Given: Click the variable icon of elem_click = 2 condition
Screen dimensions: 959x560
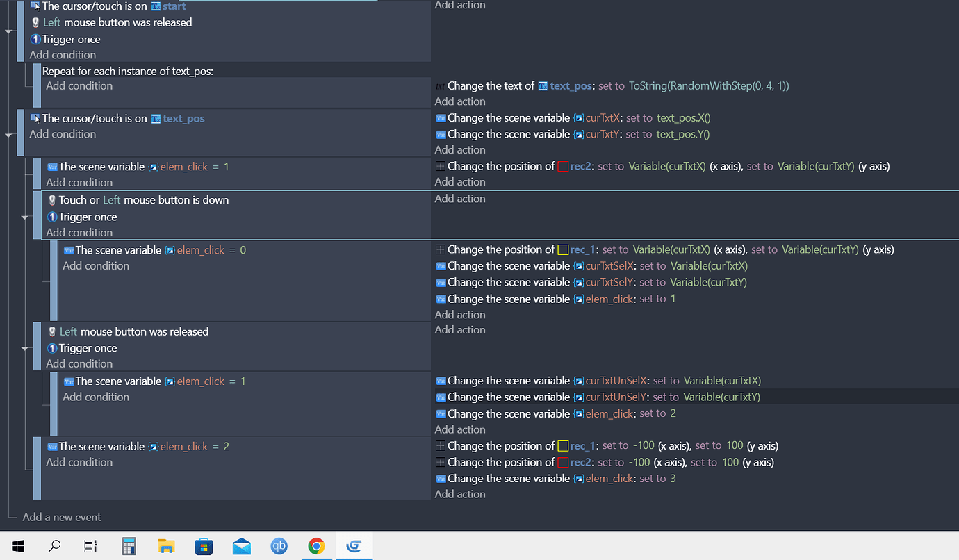Looking at the screenshot, I should pyautogui.click(x=52, y=447).
